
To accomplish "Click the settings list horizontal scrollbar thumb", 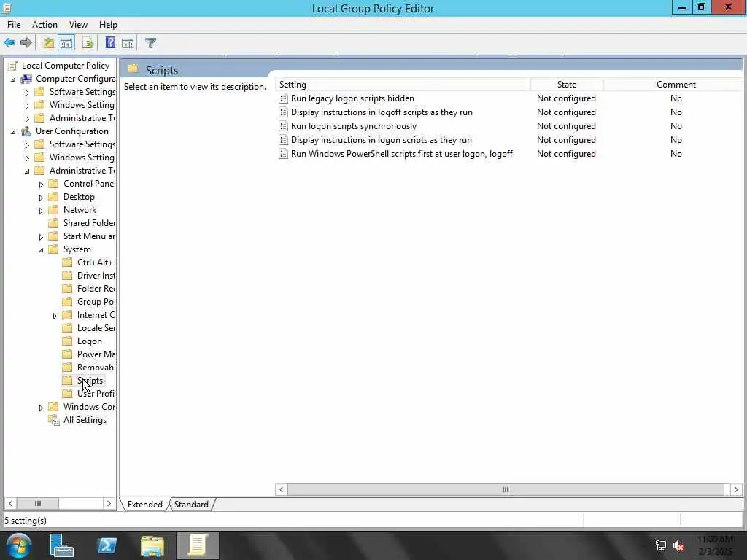I will 506,489.
